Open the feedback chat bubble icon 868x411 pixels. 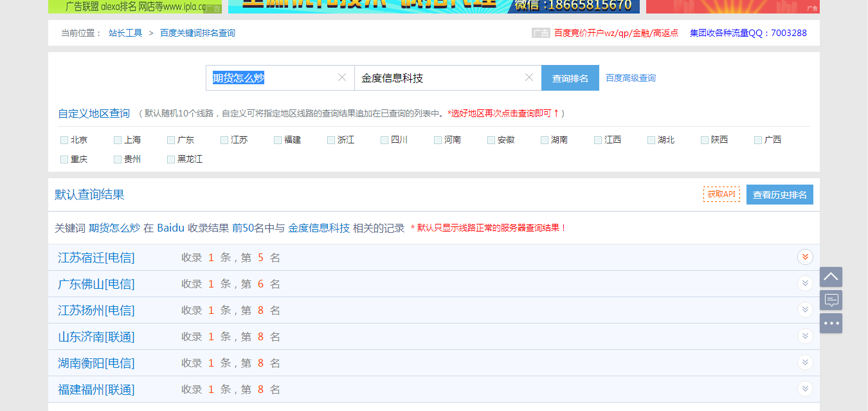(x=831, y=300)
